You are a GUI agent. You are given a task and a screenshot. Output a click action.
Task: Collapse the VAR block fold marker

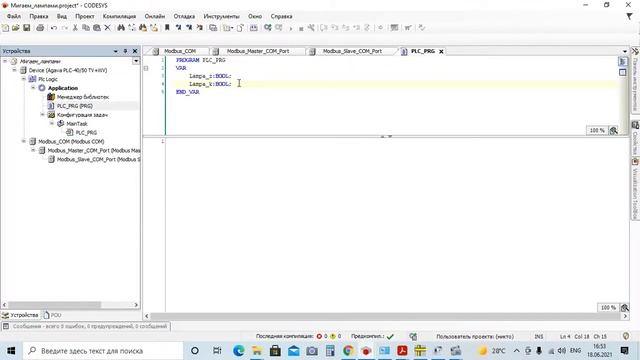coord(146,69)
